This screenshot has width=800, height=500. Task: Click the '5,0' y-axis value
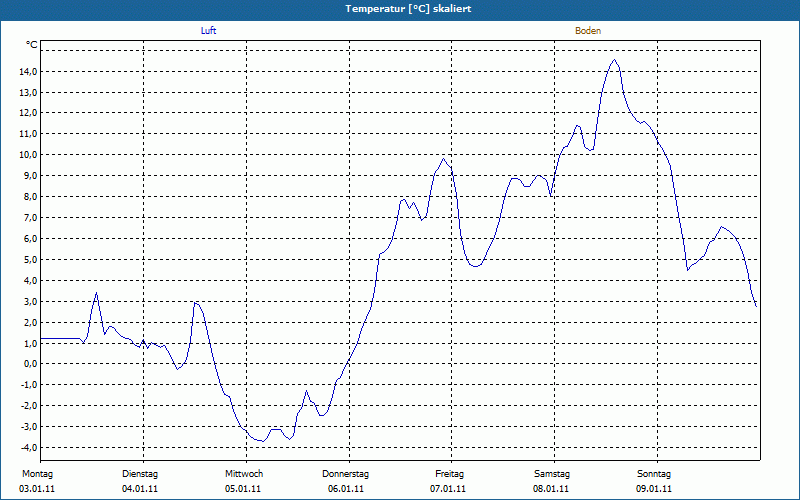pyautogui.click(x=31, y=259)
